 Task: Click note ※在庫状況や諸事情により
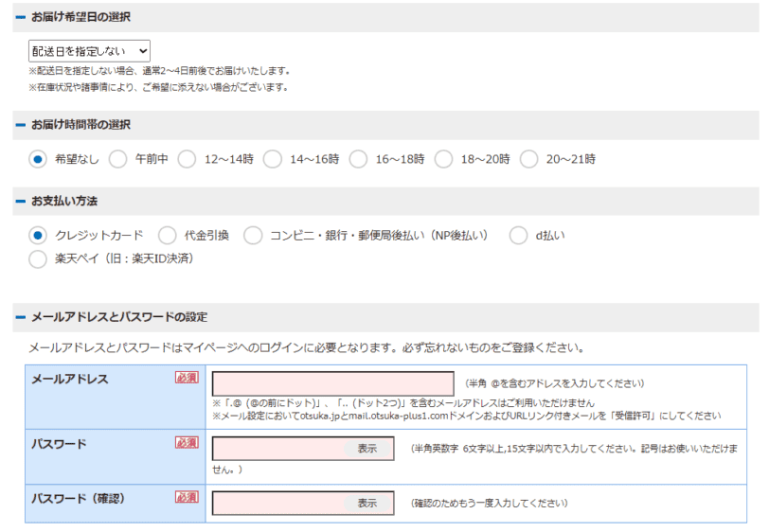[x=158, y=88]
